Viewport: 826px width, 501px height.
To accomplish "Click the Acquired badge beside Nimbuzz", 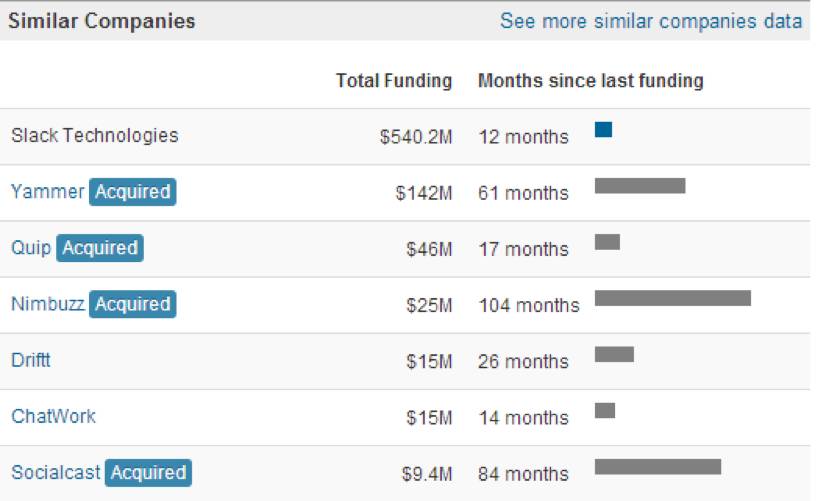I will [x=132, y=304].
